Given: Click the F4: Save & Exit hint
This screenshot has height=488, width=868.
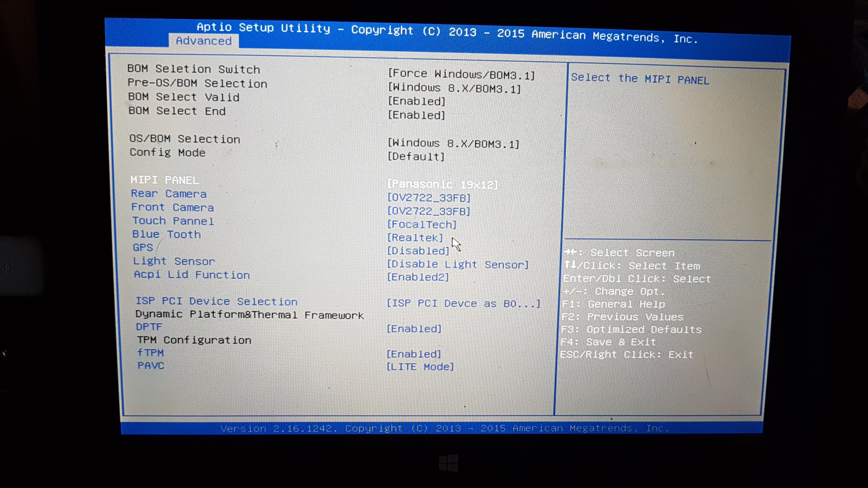Looking at the screenshot, I should coord(608,342).
